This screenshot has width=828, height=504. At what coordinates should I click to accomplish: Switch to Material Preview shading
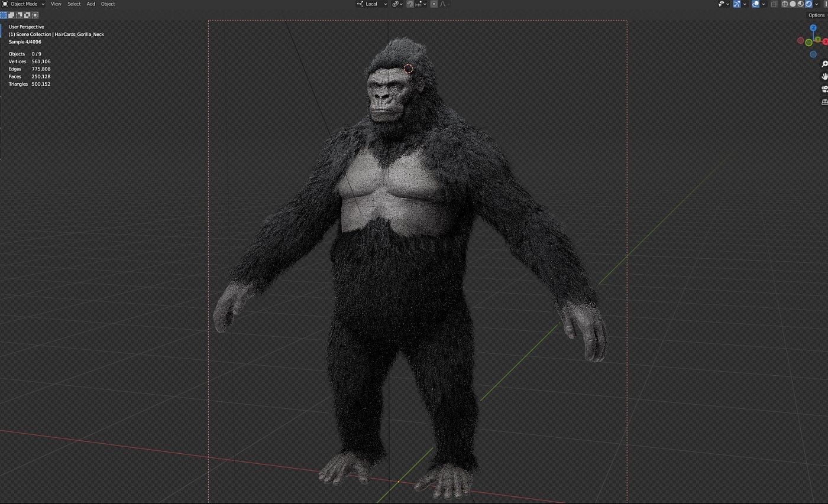(x=801, y=4)
